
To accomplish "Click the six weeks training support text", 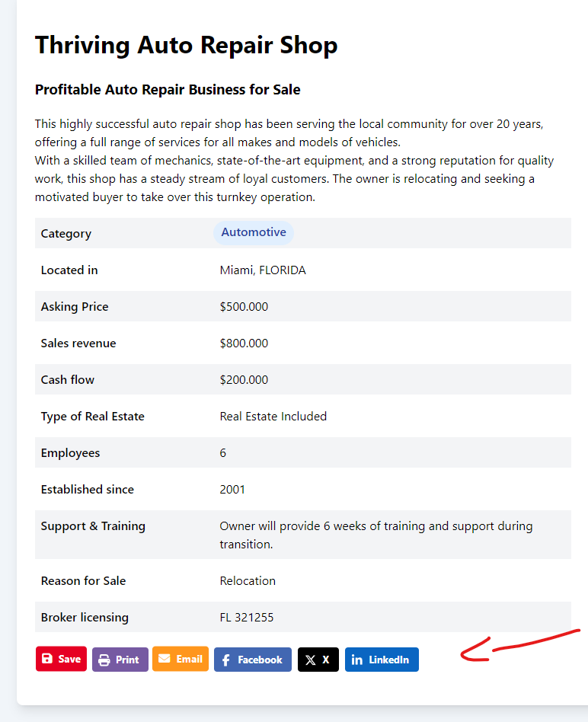I will point(375,526).
